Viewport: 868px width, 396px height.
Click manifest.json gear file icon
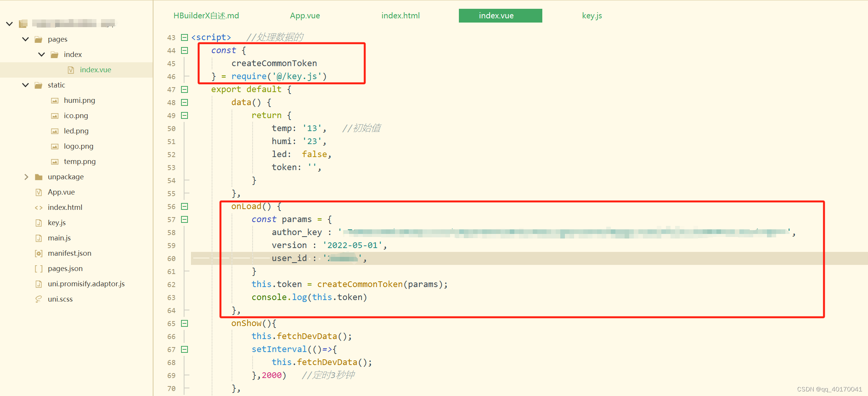(39, 253)
